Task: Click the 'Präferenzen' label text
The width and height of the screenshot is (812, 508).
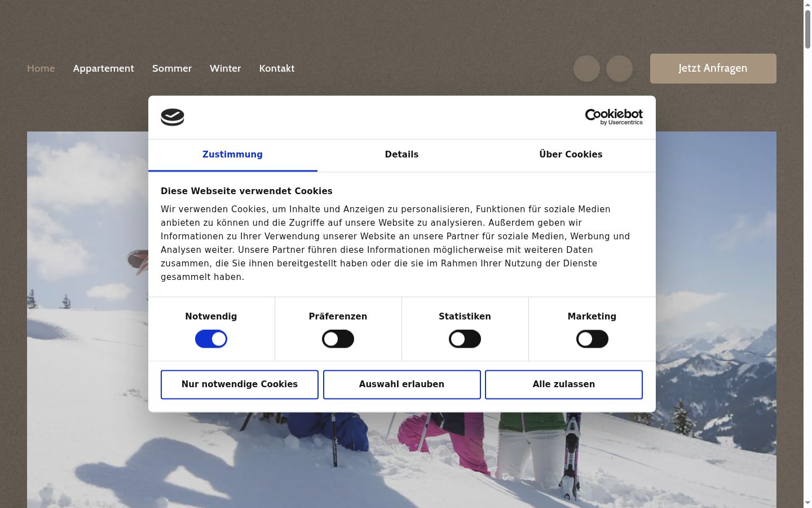Action: coord(338,317)
